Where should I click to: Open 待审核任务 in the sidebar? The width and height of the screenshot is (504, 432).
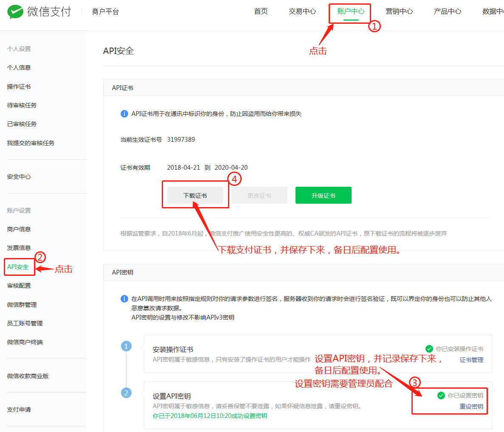point(22,105)
